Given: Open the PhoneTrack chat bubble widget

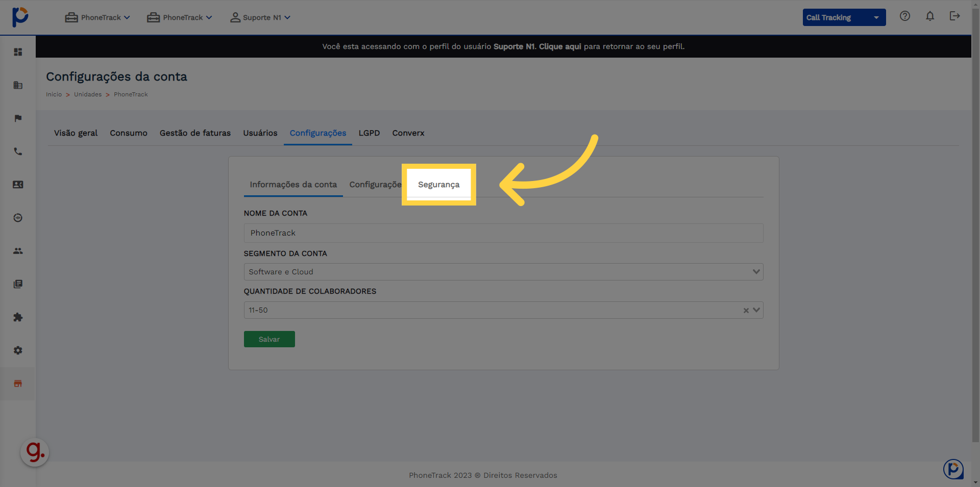Looking at the screenshot, I should 953,469.
